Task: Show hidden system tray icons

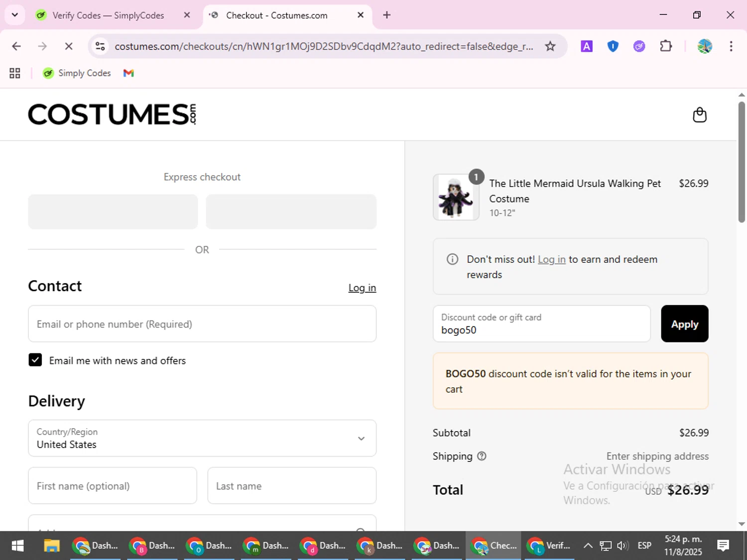Action: point(588,546)
